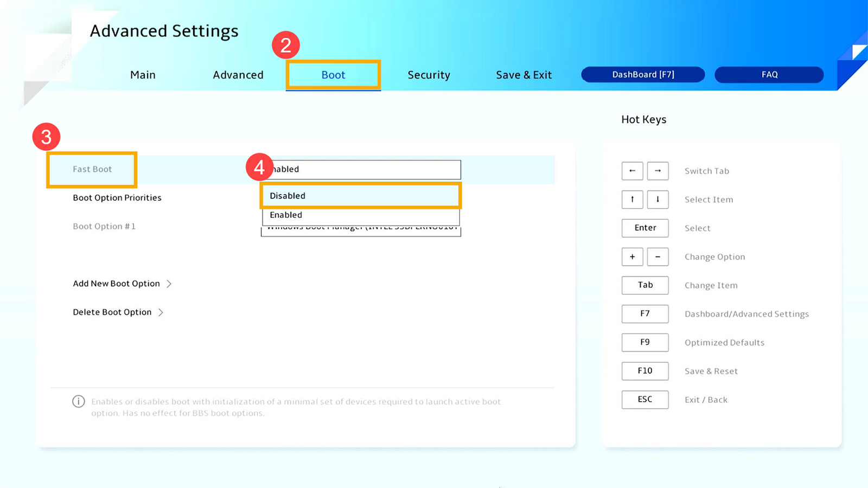This screenshot has width=868, height=488.
Task: Switch to the Main tab
Action: 143,75
